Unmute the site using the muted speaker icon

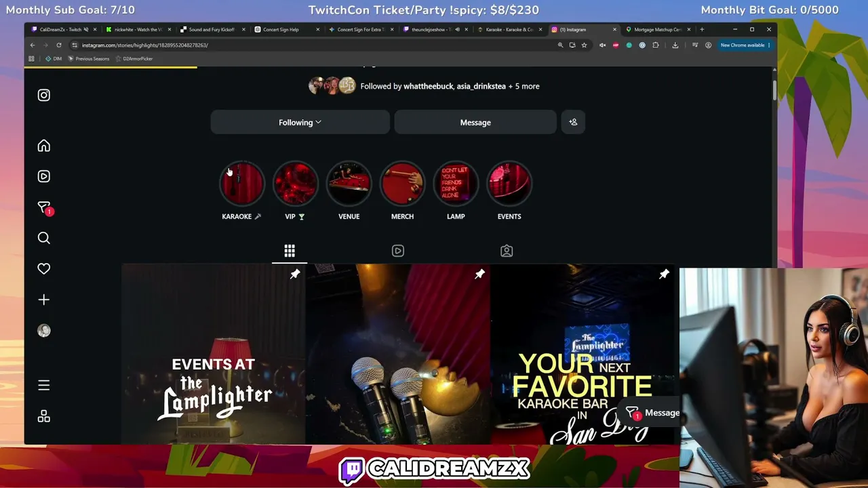pyautogui.click(x=602, y=45)
